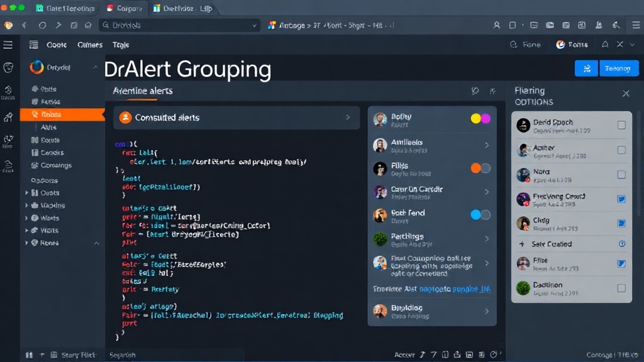
Task: Open the user account icon in browser toolbar
Action: 497,25
